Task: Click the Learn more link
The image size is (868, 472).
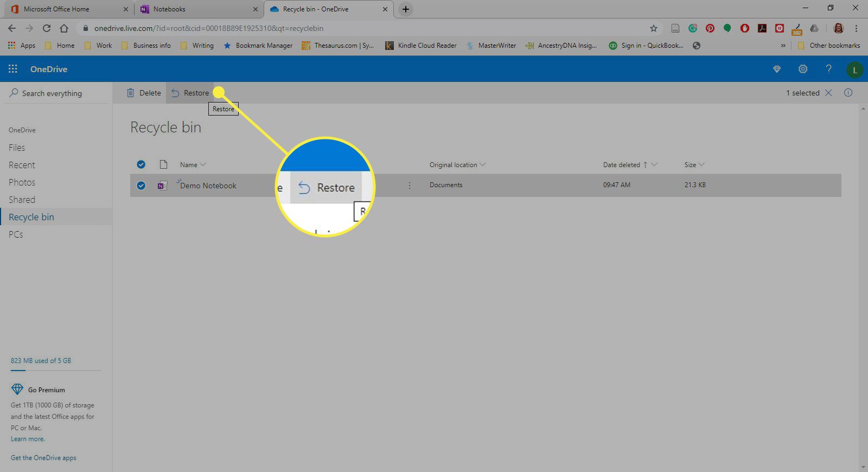Action: 28,439
